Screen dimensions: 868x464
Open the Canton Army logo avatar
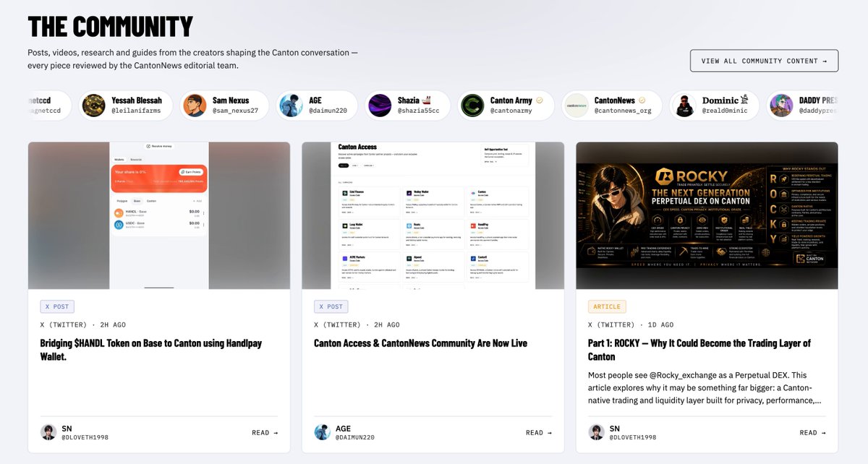(472, 106)
